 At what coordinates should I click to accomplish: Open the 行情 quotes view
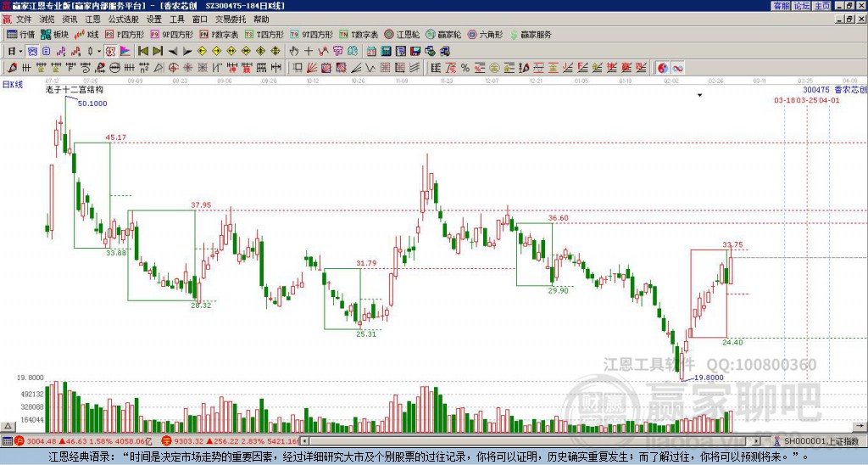coord(20,34)
